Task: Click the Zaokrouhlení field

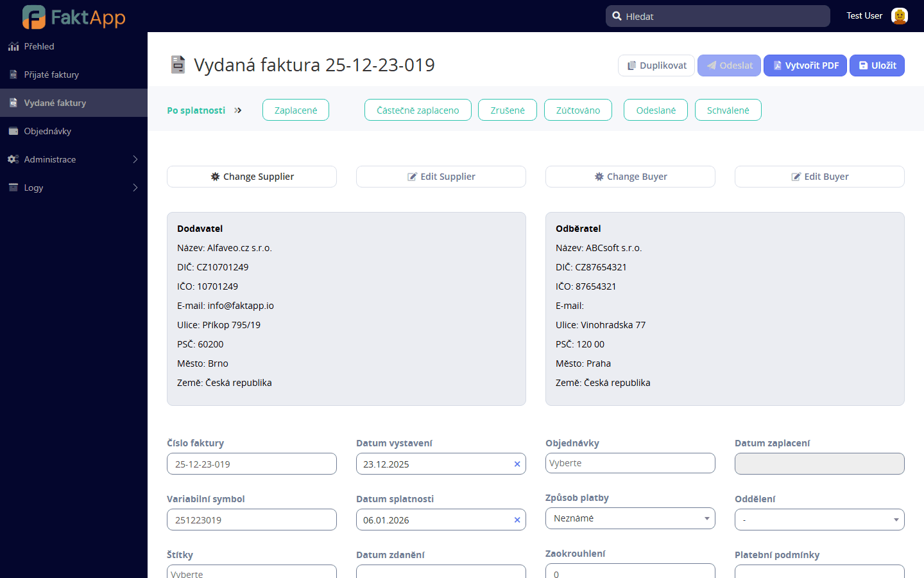Action: click(630, 571)
